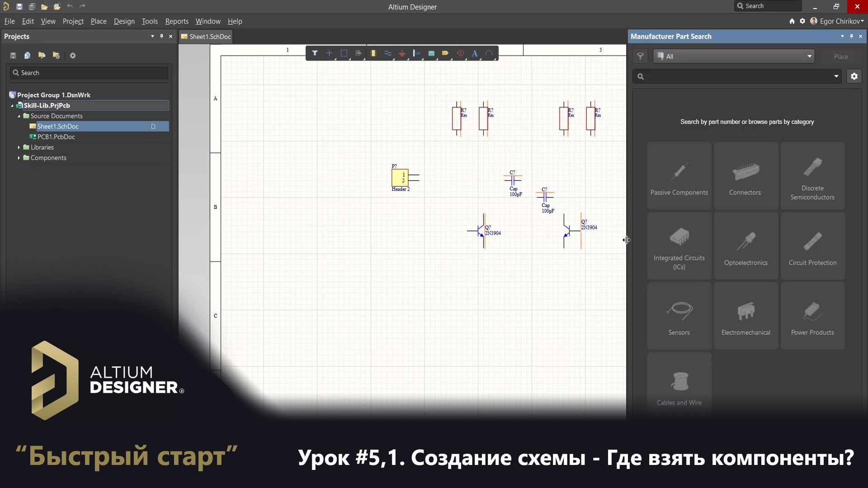Image resolution: width=868 pixels, height=488 pixels.
Task: Open the Connectors category tile
Action: (745, 176)
